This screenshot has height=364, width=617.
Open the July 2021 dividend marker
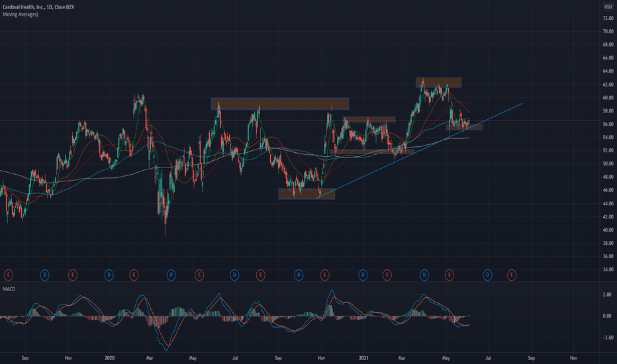click(x=487, y=275)
